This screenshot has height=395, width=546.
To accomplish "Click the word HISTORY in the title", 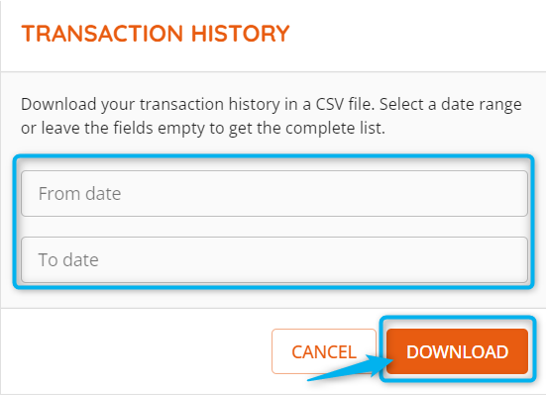I will (240, 34).
